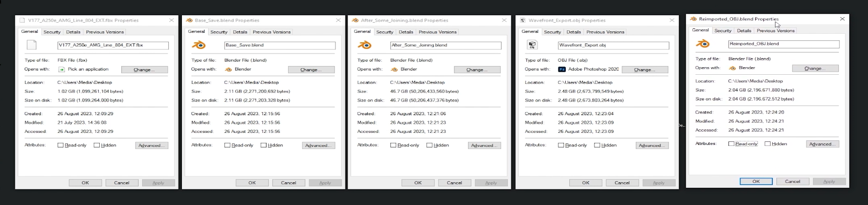Set Read-only on Reimported_OBJ.blend
This screenshot has width=868, height=205.
tap(731, 143)
